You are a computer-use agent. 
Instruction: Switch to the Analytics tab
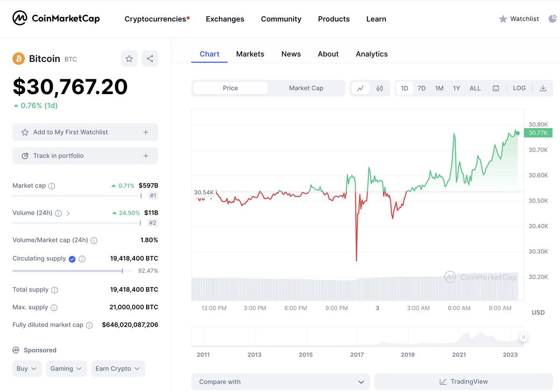(x=372, y=54)
